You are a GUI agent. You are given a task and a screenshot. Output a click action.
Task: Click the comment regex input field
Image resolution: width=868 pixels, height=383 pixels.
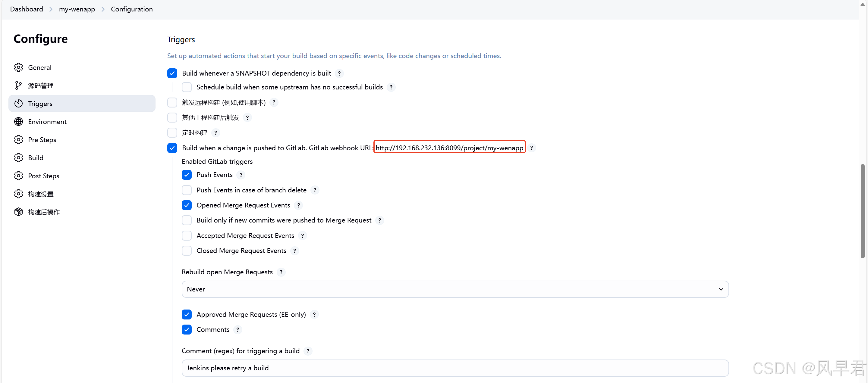[455, 368]
